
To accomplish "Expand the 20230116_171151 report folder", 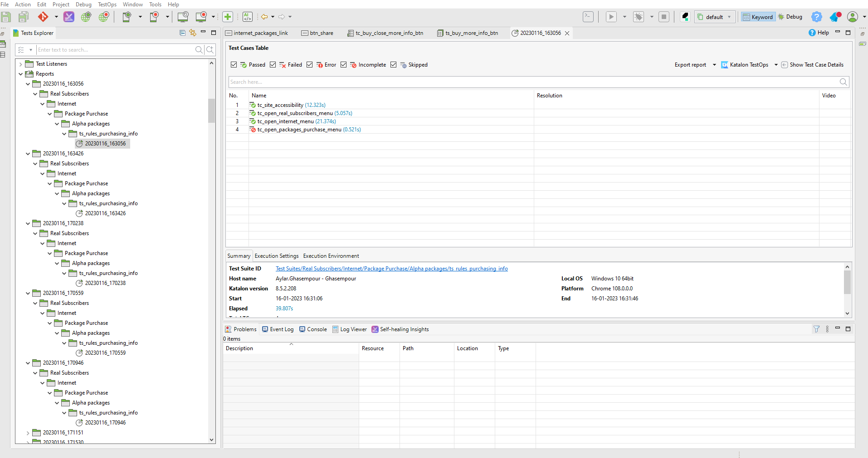I will (28, 433).
